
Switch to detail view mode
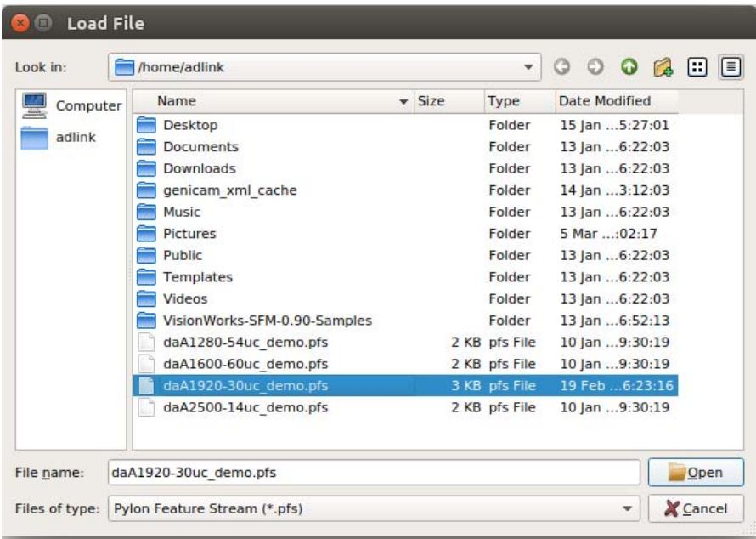pos(731,67)
